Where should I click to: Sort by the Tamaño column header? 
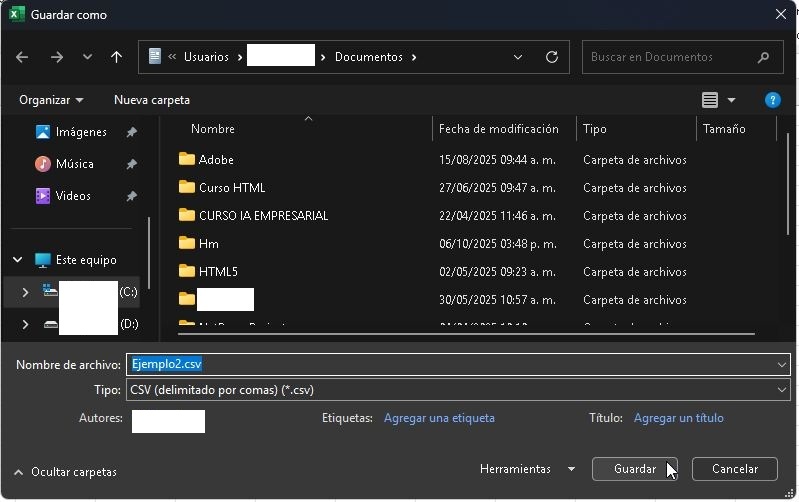pos(724,129)
